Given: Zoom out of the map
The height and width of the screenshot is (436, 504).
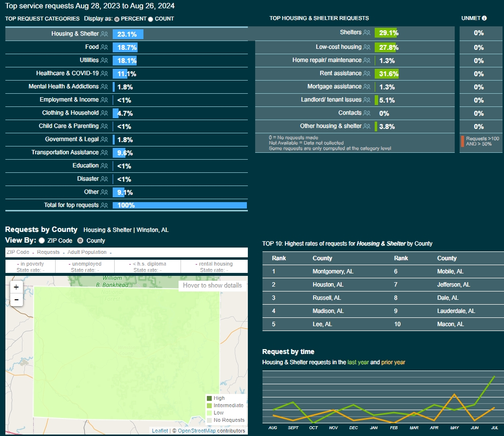Looking at the screenshot, I should click(16, 300).
